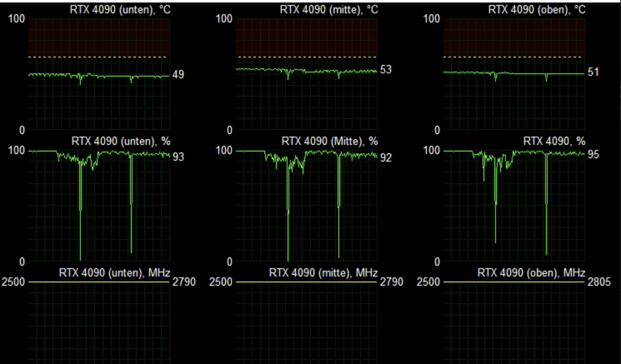This screenshot has height=364, width=621.
Task: Click the GPU usage value 93
Action: (x=178, y=157)
